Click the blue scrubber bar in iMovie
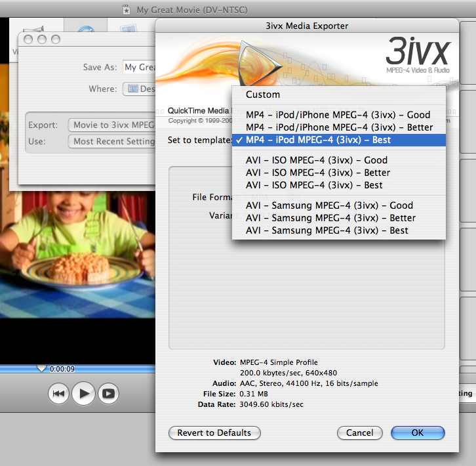This screenshot has height=466, width=476. (78, 369)
